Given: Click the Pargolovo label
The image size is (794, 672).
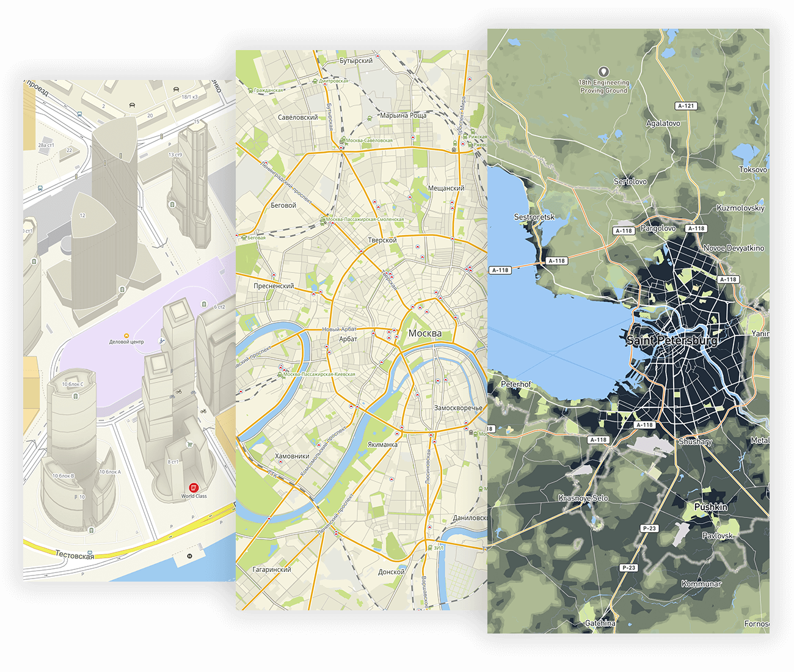Looking at the screenshot, I should point(658,228).
